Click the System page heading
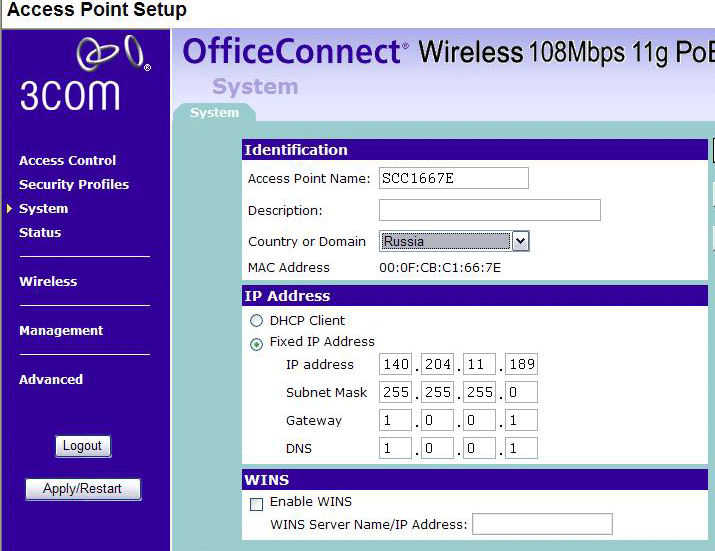715x551 pixels. click(x=255, y=86)
